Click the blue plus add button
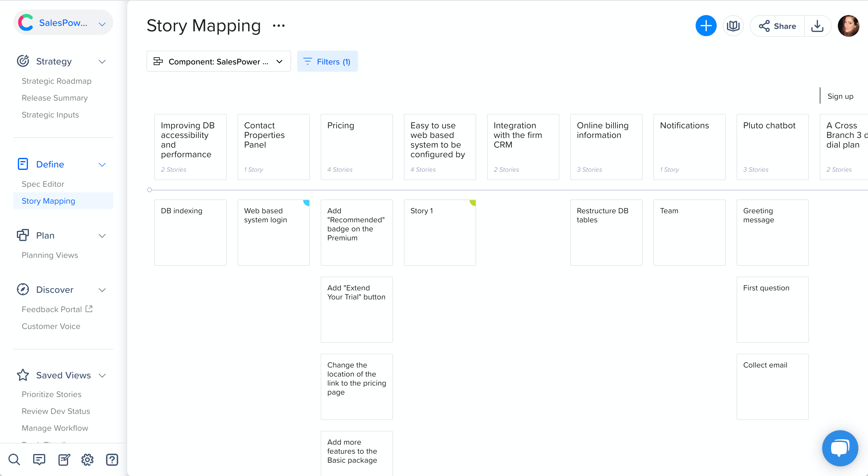The image size is (868, 476). (x=706, y=26)
